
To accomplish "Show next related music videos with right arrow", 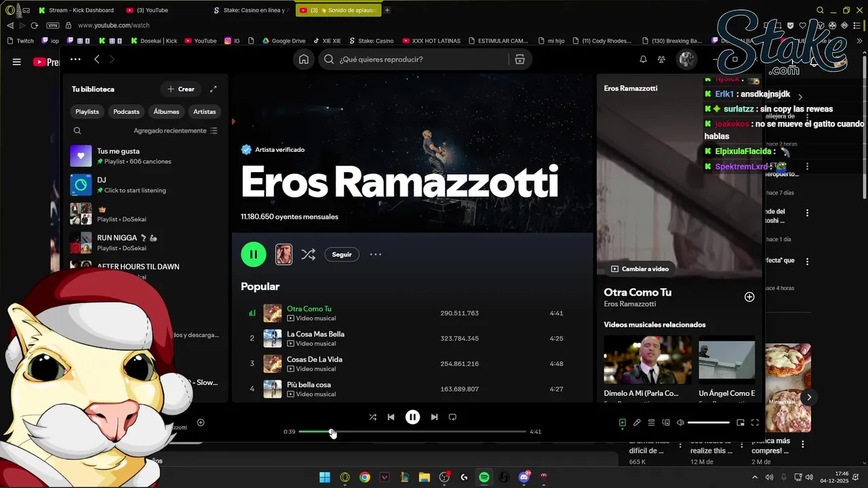I will point(808,397).
